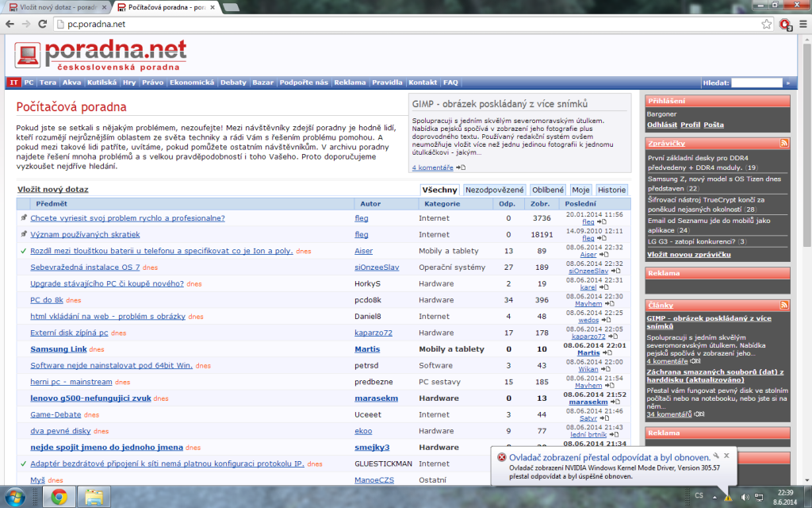Click arrow icon beside 4 komentáře in GIMP box

461,167
